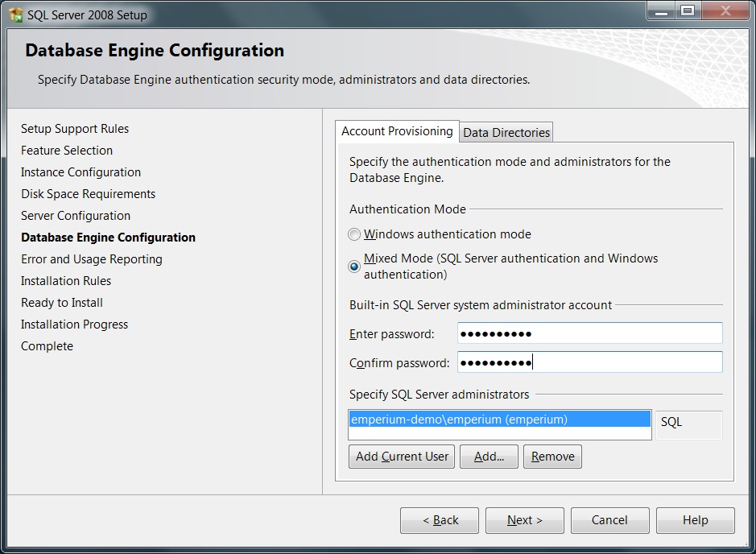The width and height of the screenshot is (756, 554).
Task: Select Mixed Mode authentication radio button
Action: 354,267
